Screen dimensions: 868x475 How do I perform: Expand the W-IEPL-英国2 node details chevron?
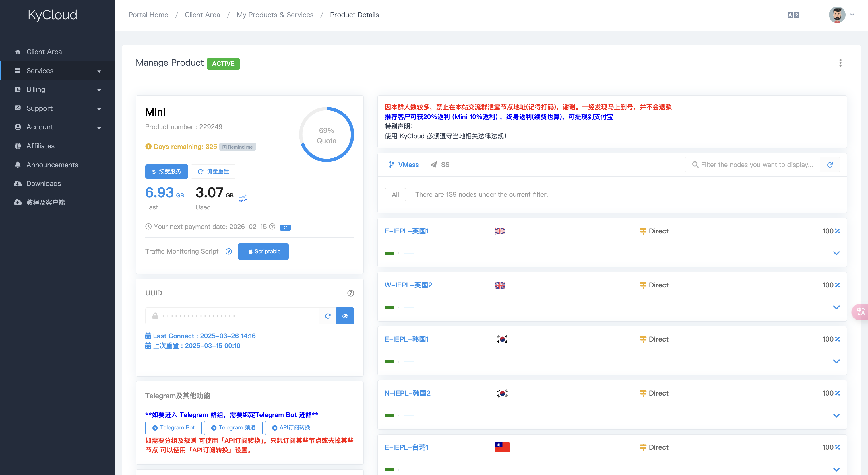click(x=836, y=307)
